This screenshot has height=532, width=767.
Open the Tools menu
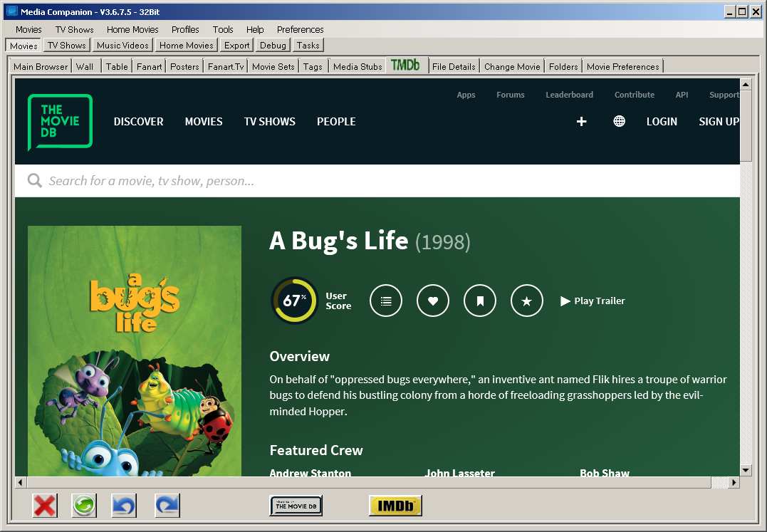tap(223, 29)
